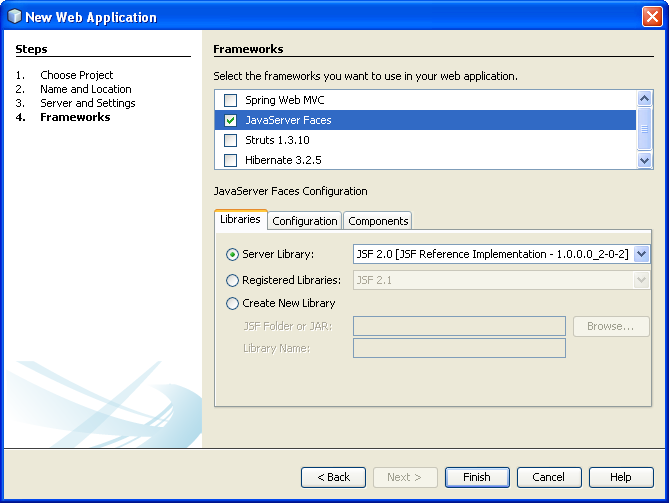Uncheck the JavaServer Faces framework checkbox
This screenshot has width=669, height=503.
click(231, 120)
